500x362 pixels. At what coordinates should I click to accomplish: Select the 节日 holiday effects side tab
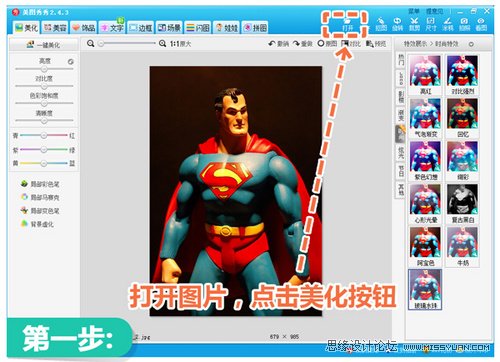401,171
